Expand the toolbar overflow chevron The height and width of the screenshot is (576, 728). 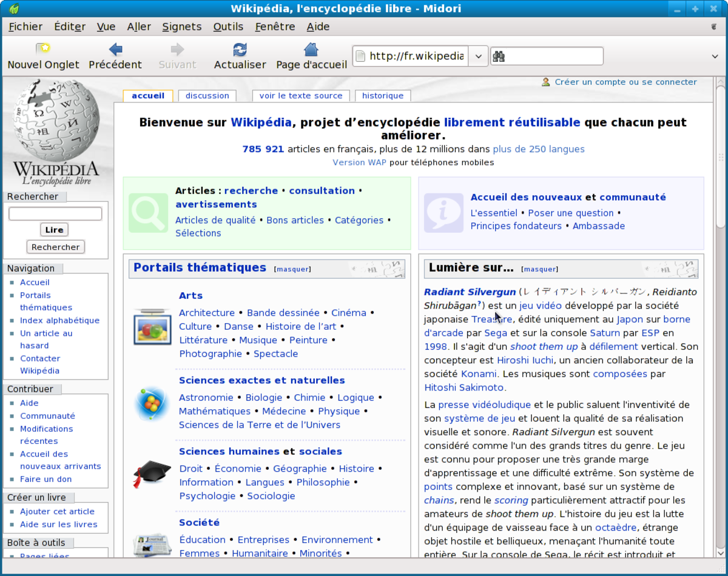click(715, 56)
